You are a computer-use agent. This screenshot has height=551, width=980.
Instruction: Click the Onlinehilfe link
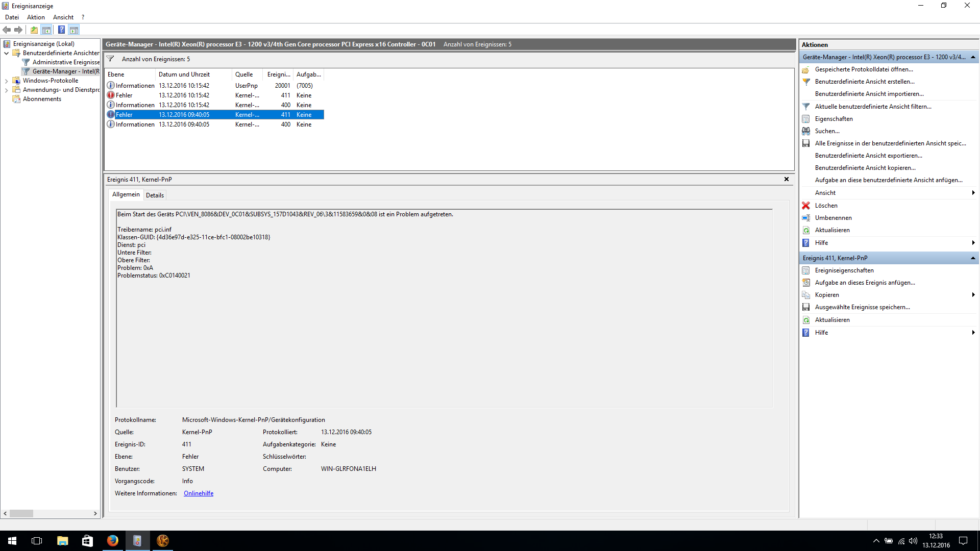pyautogui.click(x=199, y=493)
